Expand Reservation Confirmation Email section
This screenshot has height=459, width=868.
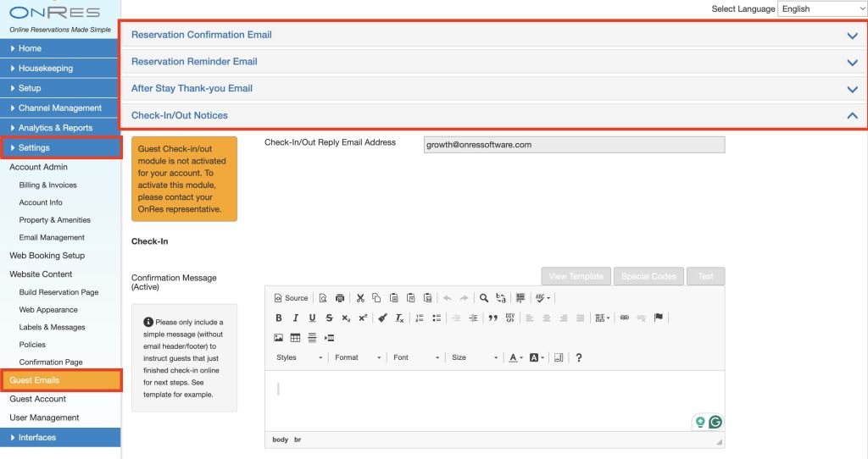(x=494, y=35)
